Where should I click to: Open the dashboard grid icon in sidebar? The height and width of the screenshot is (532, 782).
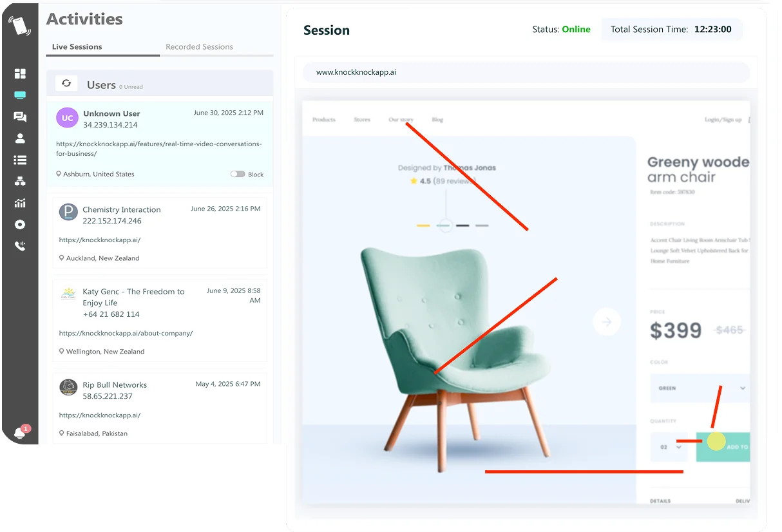[20, 73]
